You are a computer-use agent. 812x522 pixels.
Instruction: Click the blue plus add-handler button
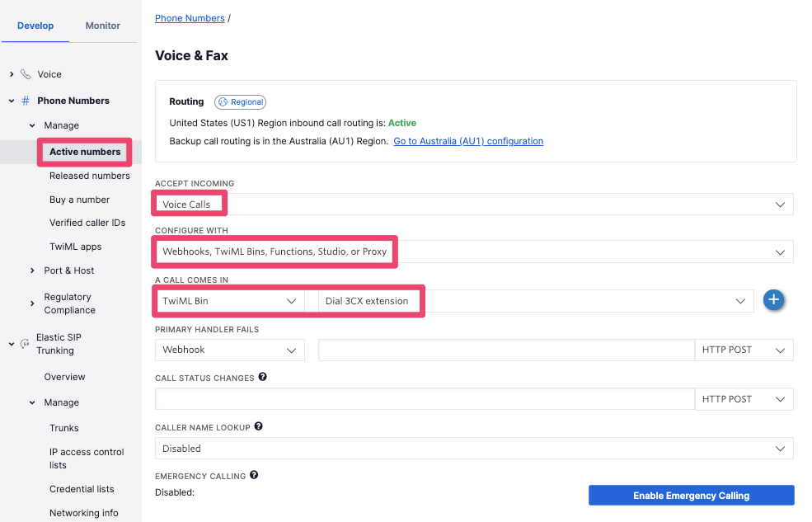[773, 300]
